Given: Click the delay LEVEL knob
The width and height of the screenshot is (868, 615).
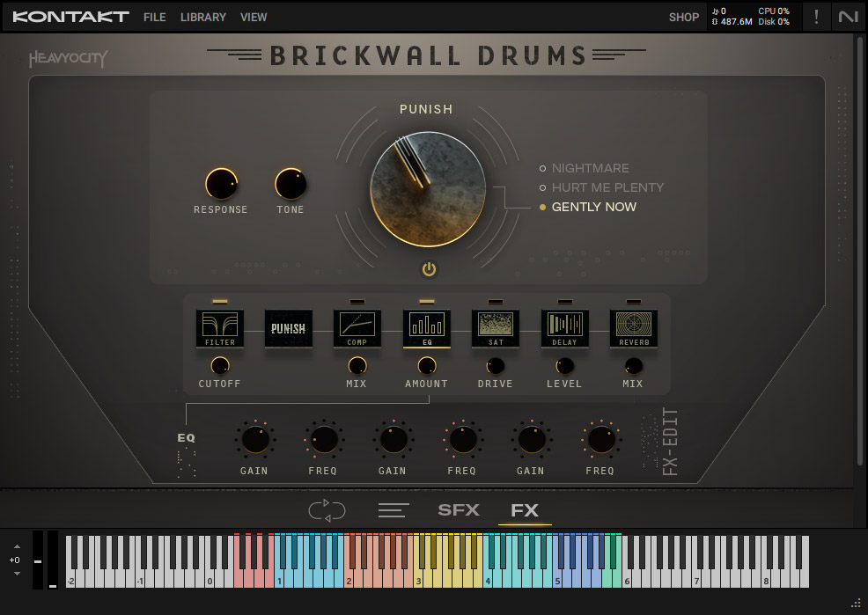Looking at the screenshot, I should [x=564, y=366].
